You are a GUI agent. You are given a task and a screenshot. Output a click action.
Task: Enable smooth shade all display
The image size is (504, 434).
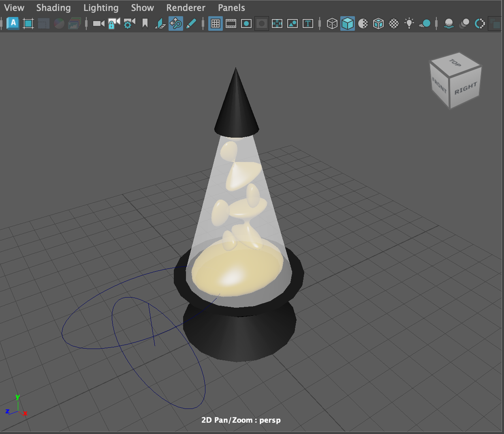coord(348,23)
